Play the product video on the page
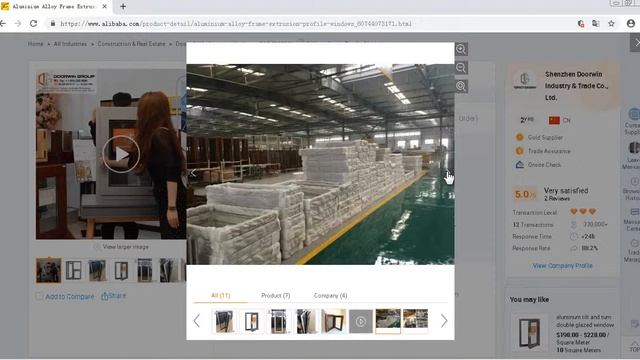Screen dimensions: 640x360 pos(121,154)
